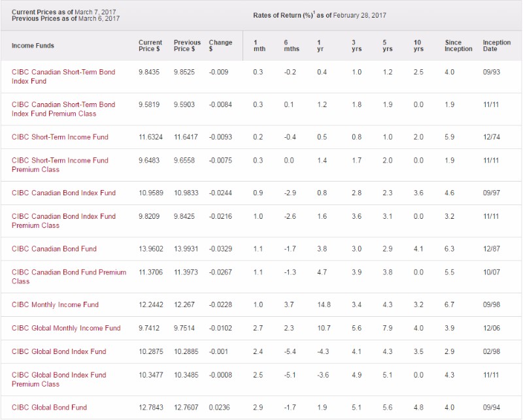Click the Previous Price $ column header
Viewport: 523px width, 420px height.
(x=187, y=46)
